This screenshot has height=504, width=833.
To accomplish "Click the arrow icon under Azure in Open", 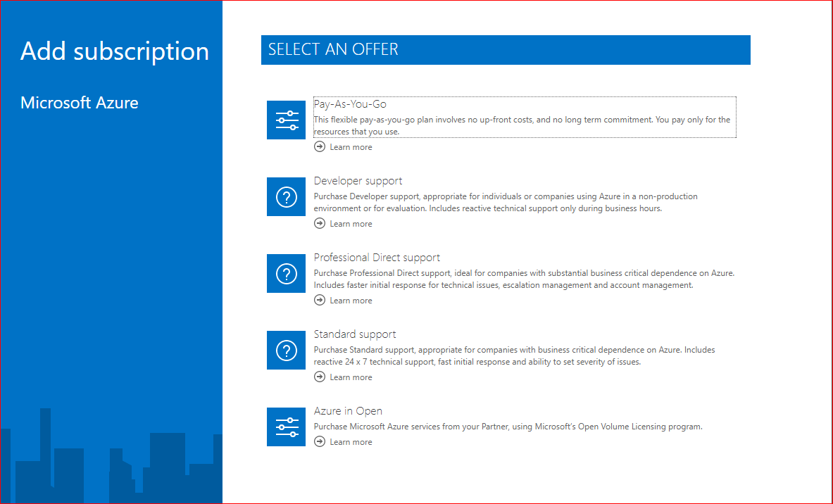I will point(319,441).
